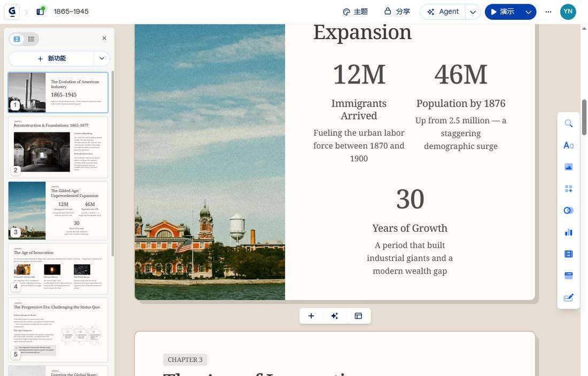Click the deck document icon beside 1865-1945
The image size is (588, 376).
click(41, 11)
